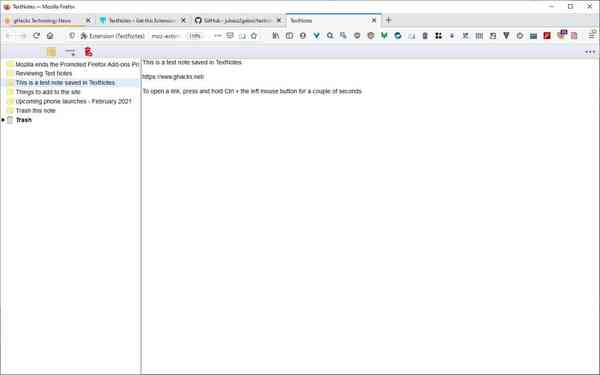Go to the Firefox home page

click(50, 36)
